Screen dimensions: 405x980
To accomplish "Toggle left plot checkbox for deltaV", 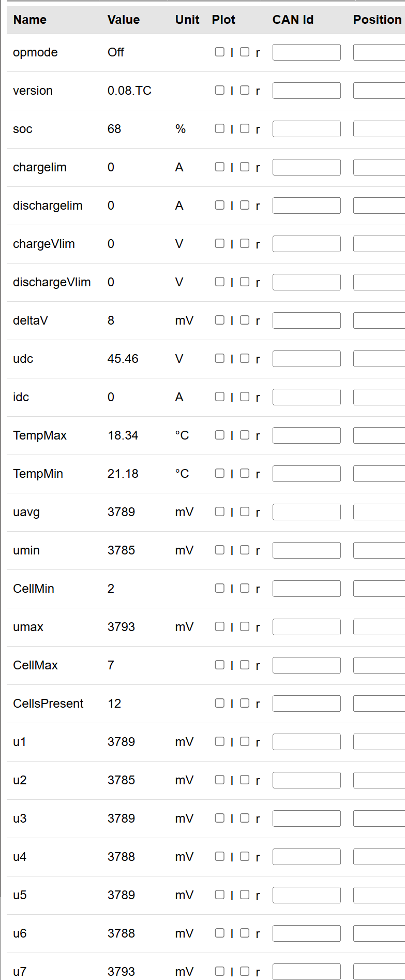I will click(x=220, y=320).
